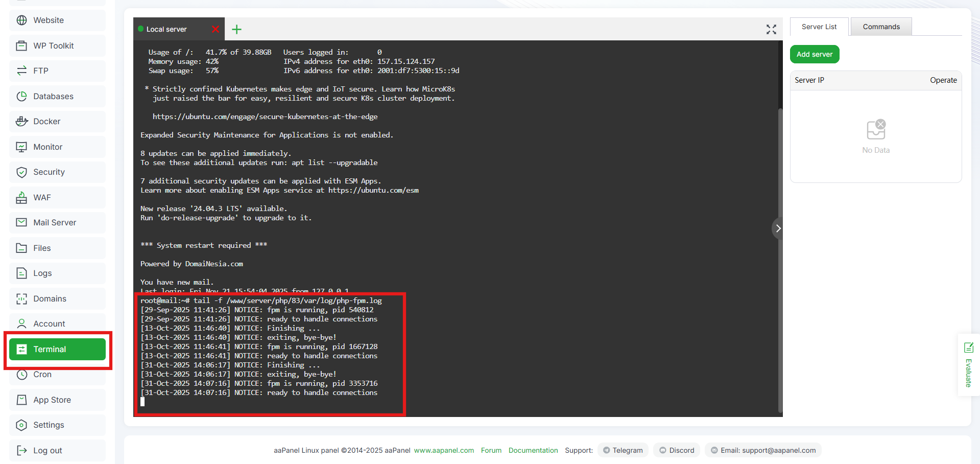The image size is (980, 464).
Task: Click the terminal cursor input line
Action: click(x=142, y=402)
